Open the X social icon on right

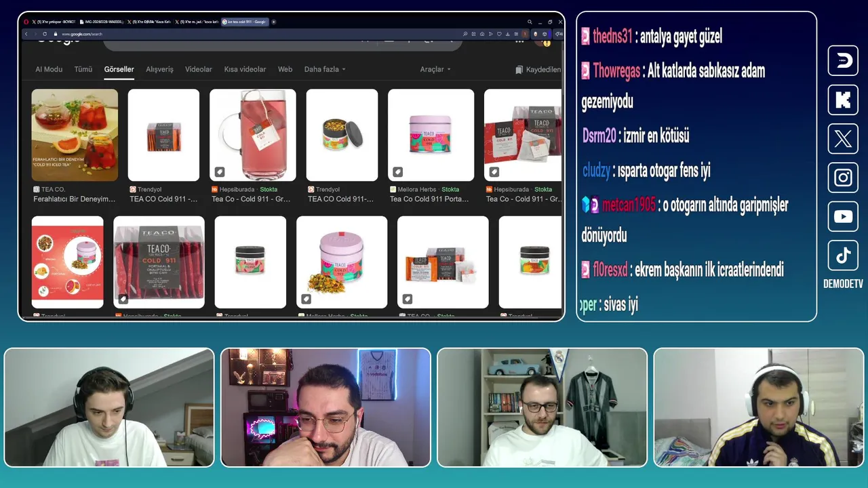[843, 139]
